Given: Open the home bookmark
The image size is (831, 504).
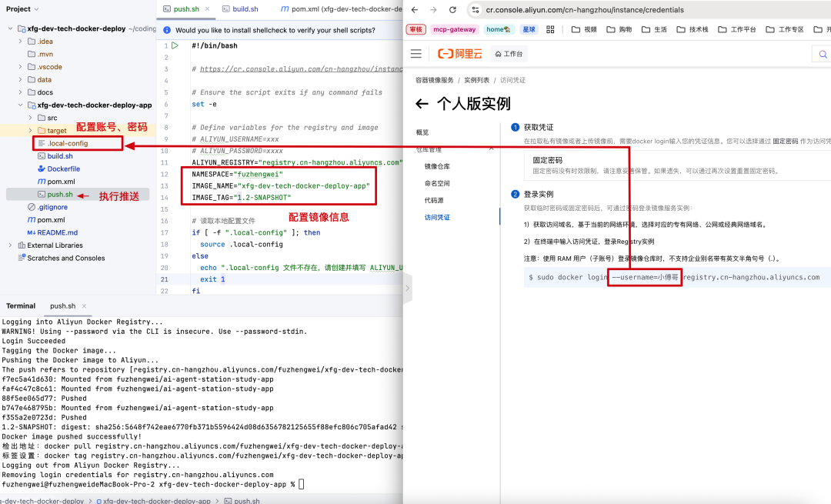Looking at the screenshot, I should pyautogui.click(x=498, y=29).
